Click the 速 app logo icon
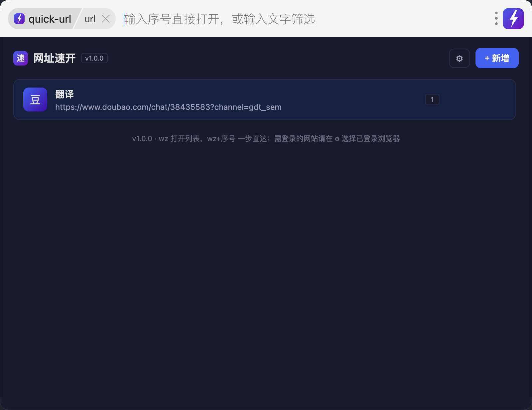This screenshot has width=532, height=410. click(21, 58)
